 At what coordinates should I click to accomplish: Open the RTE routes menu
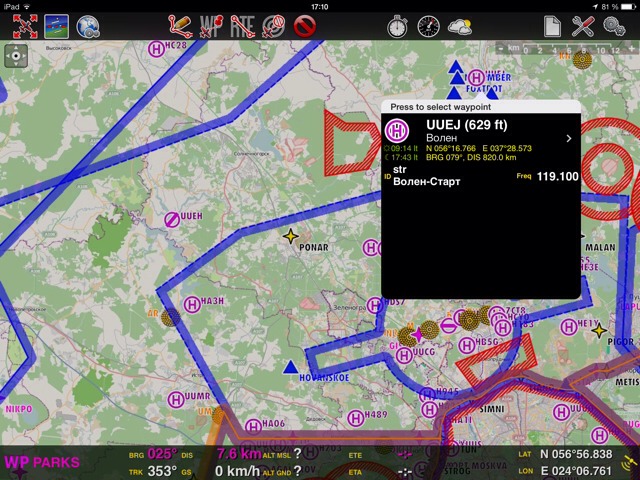tap(242, 26)
